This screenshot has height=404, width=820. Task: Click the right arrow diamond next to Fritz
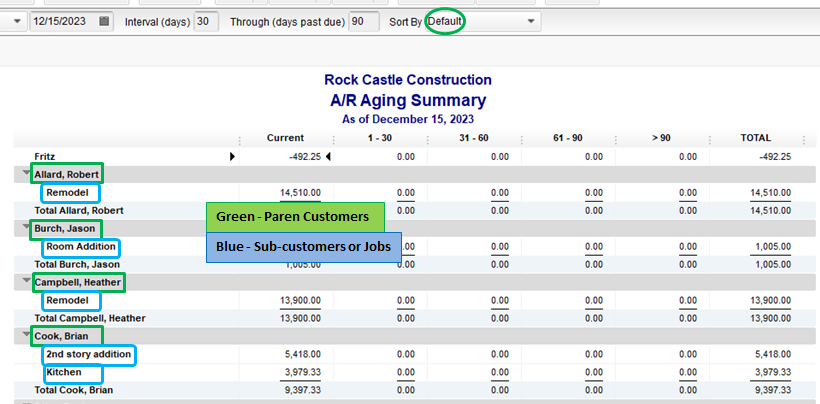(x=233, y=156)
